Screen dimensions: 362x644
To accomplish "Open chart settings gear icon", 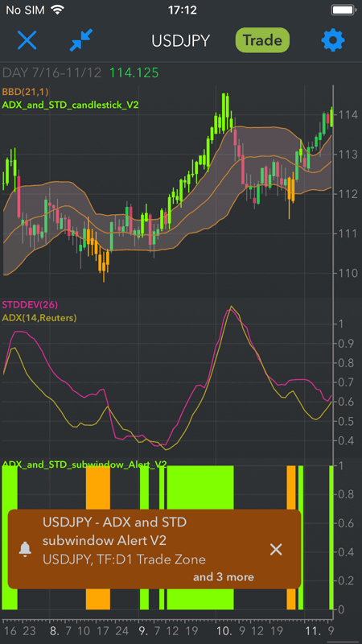I will 333,40.
